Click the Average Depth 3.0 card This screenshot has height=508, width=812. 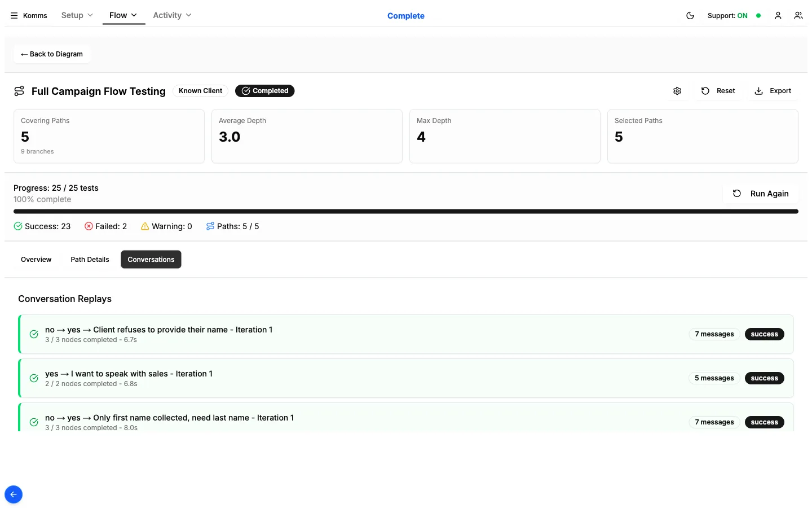pos(307,136)
